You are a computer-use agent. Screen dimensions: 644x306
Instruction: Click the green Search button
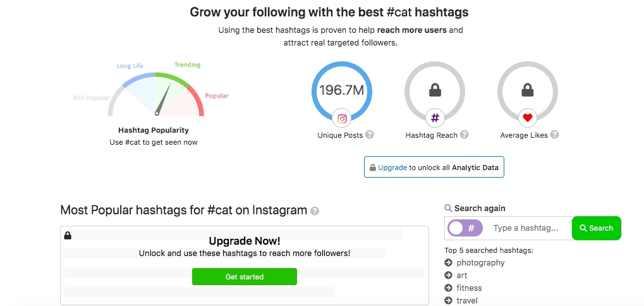pos(597,228)
